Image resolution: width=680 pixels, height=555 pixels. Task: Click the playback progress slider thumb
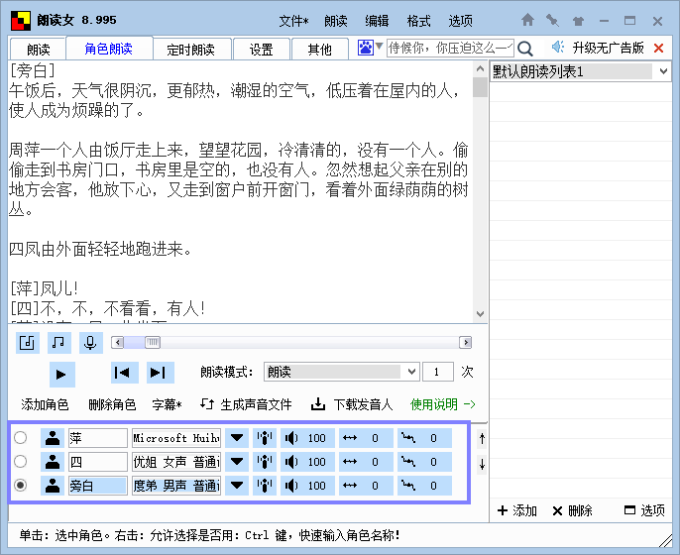click(x=153, y=343)
